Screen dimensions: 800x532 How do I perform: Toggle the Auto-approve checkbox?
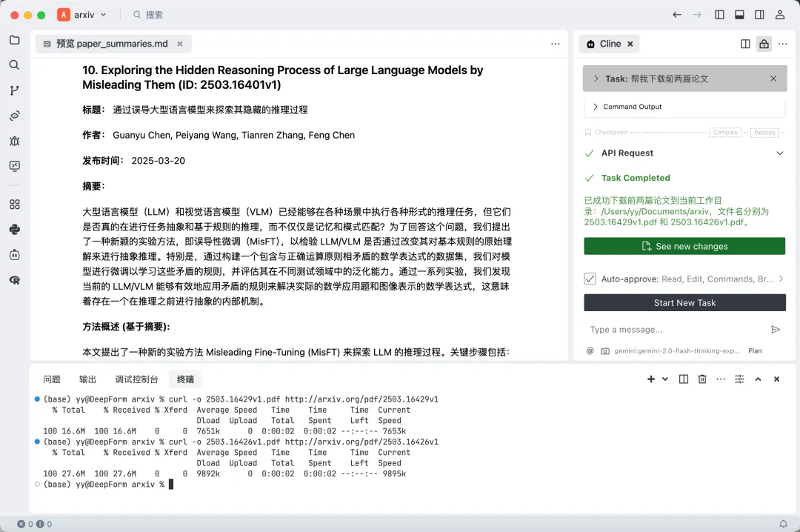590,280
